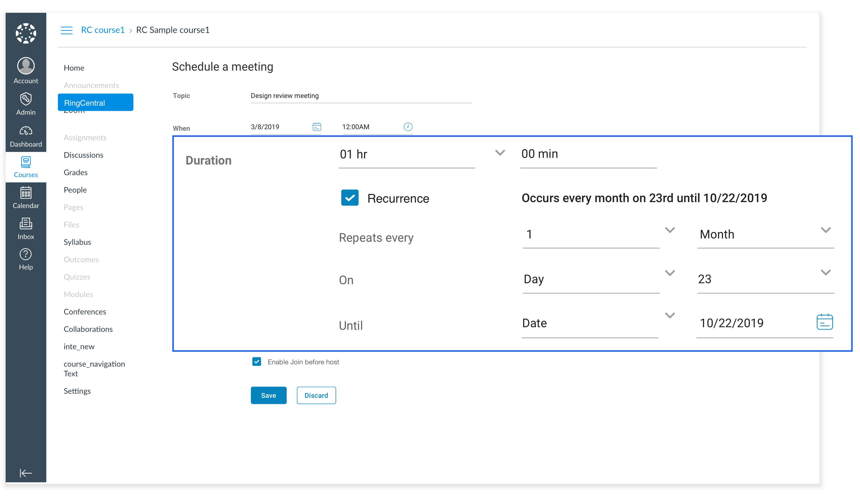860x504 pixels.
Task: Open Modules in the course menu
Action: pos(79,294)
